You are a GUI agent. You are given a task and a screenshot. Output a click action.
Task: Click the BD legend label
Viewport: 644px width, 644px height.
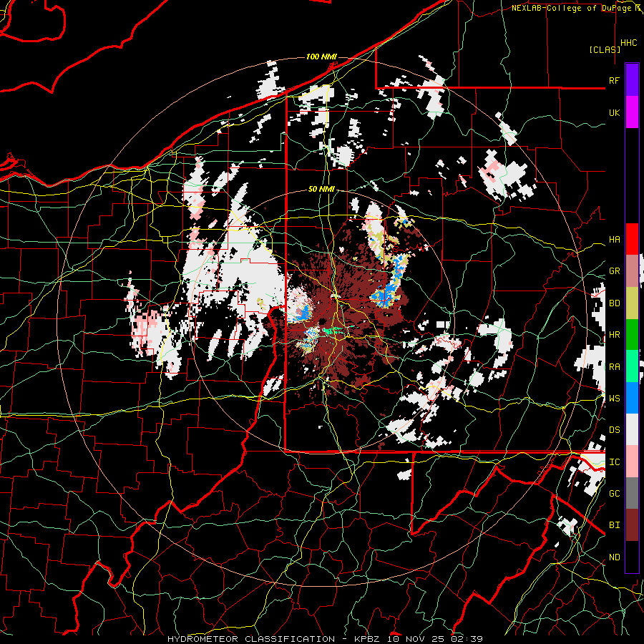614,303
